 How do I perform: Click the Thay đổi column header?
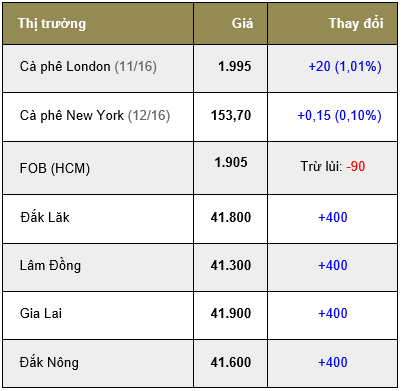[356, 23]
